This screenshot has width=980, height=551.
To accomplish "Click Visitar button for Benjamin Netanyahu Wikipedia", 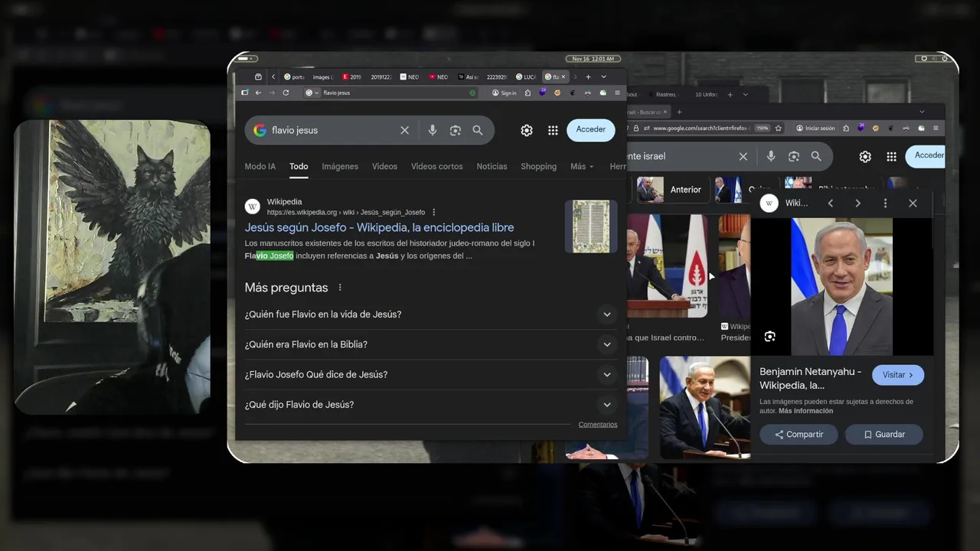I will [x=898, y=375].
